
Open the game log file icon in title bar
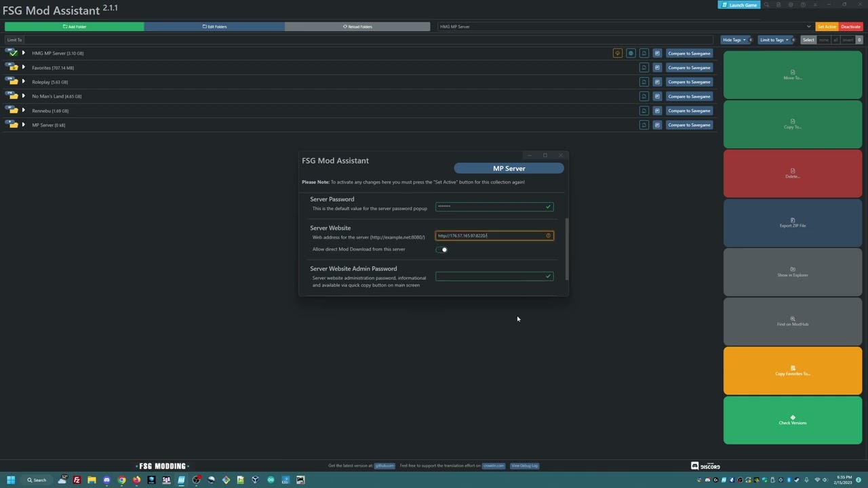778,5
